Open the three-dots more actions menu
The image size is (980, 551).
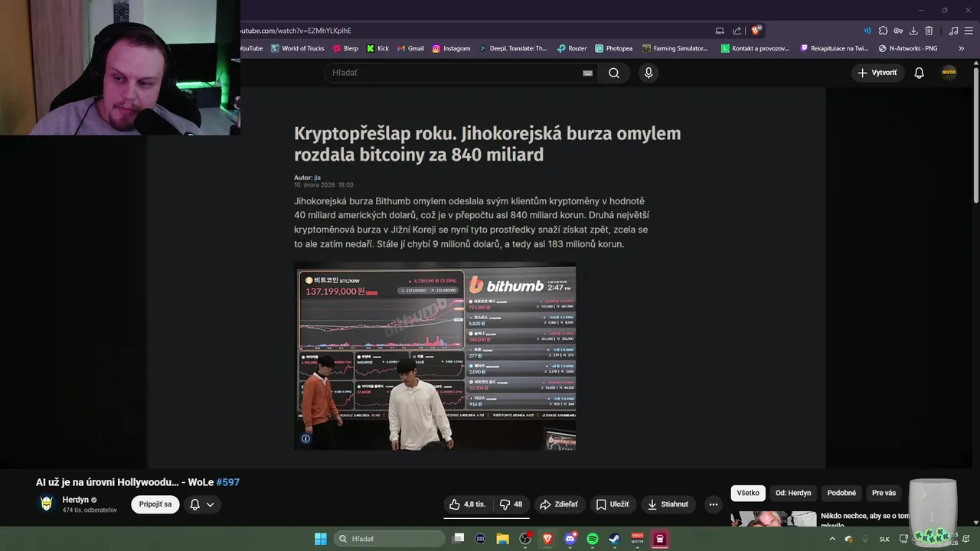(x=714, y=504)
